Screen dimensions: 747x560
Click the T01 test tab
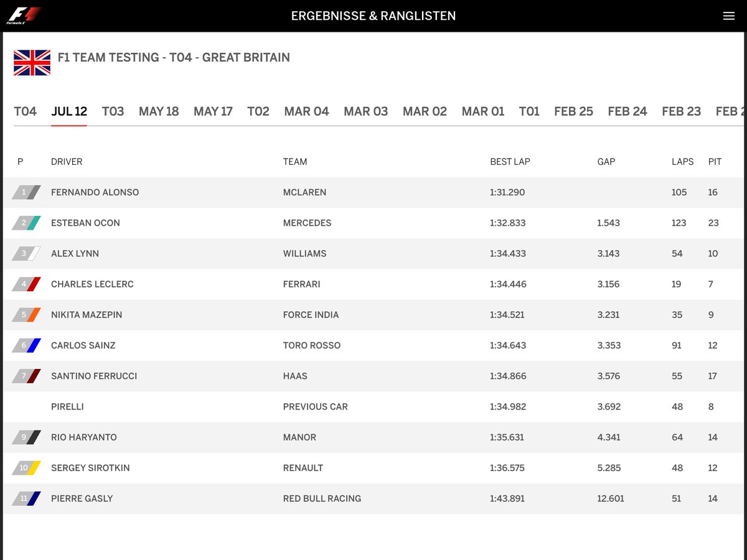click(x=529, y=111)
